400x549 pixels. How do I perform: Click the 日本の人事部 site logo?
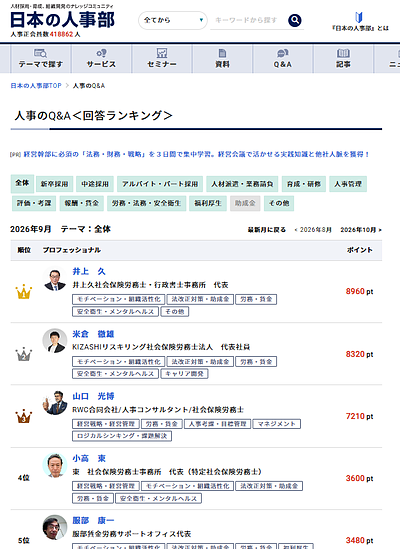(62, 20)
